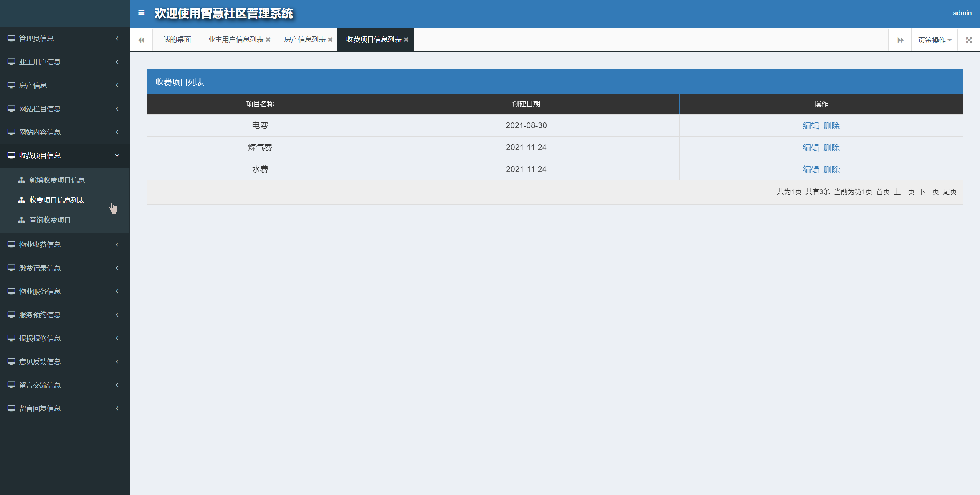Screen dimensions: 980x495
Task: Click the monitor icon beside 意见反馈信息
Action: point(12,361)
